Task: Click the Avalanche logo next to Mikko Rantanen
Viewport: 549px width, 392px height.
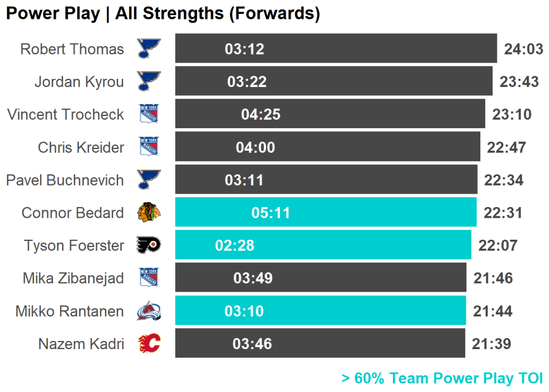Action: 149,311
